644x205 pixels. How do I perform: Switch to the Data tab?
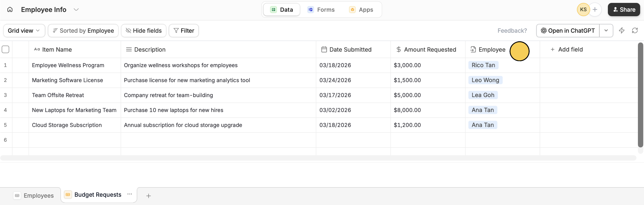click(x=282, y=10)
